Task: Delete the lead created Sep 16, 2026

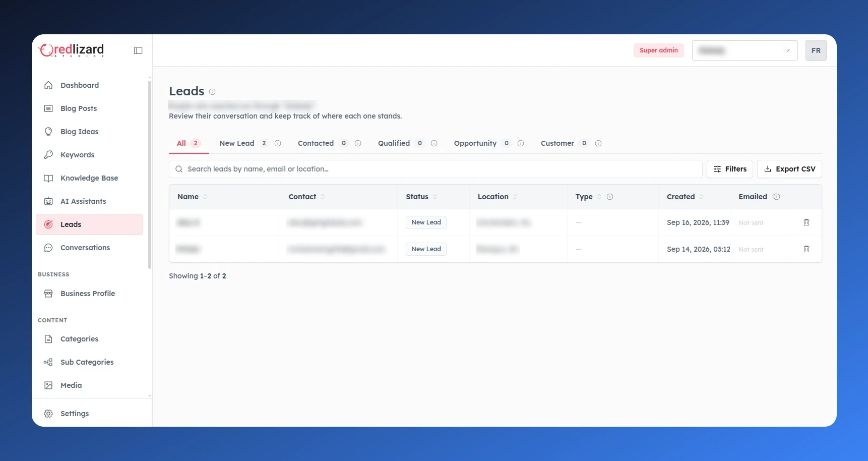Action: point(807,222)
